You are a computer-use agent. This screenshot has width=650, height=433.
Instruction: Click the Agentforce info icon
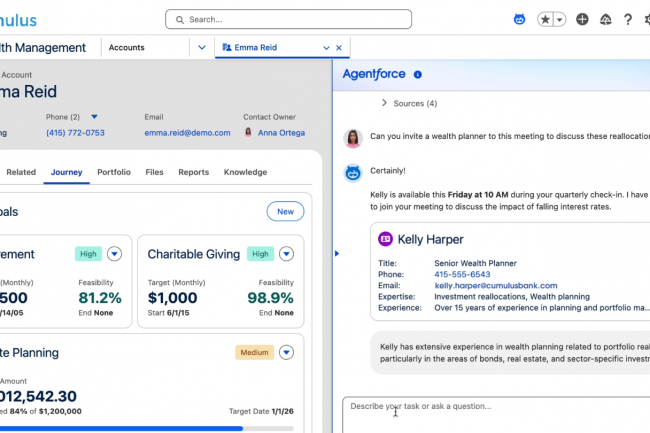click(417, 75)
